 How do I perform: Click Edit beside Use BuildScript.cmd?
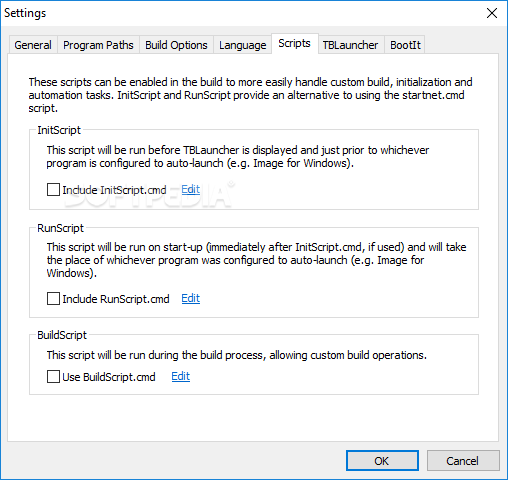tap(181, 376)
